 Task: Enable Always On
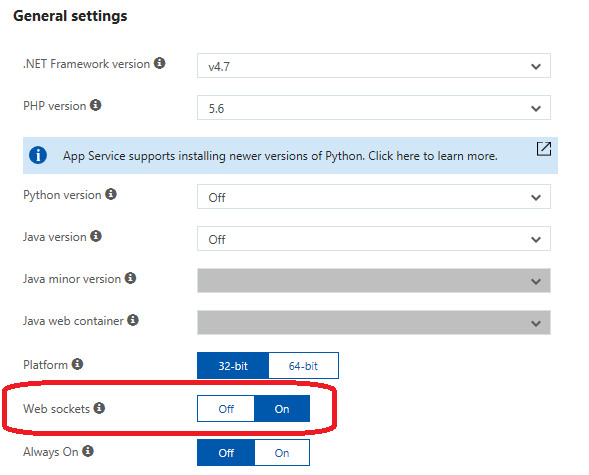[x=282, y=453]
